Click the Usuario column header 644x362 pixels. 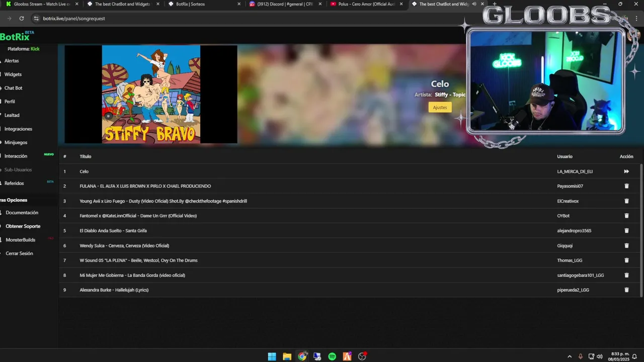pyautogui.click(x=565, y=156)
